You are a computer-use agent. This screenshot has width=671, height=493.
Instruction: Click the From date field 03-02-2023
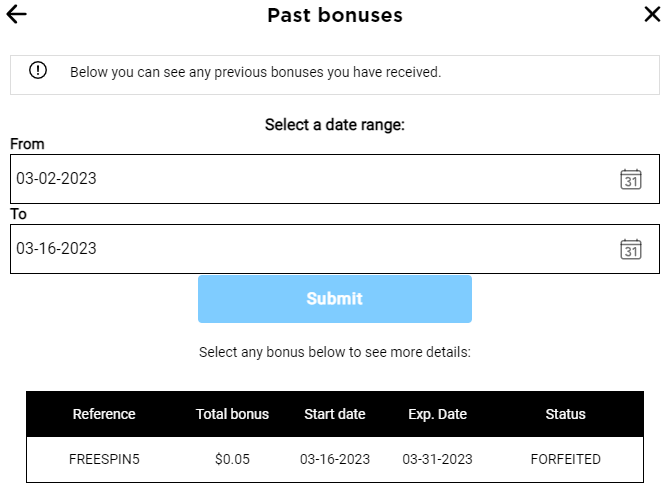point(335,179)
